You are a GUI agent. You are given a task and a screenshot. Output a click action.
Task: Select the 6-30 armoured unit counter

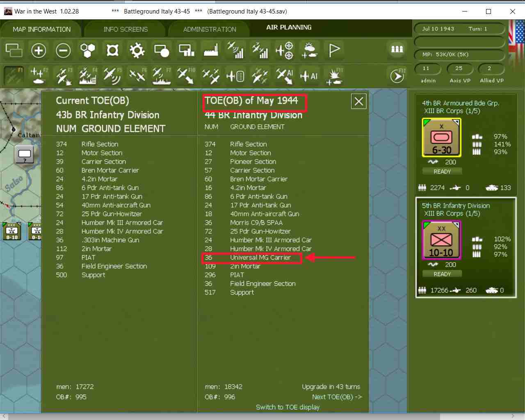point(442,137)
